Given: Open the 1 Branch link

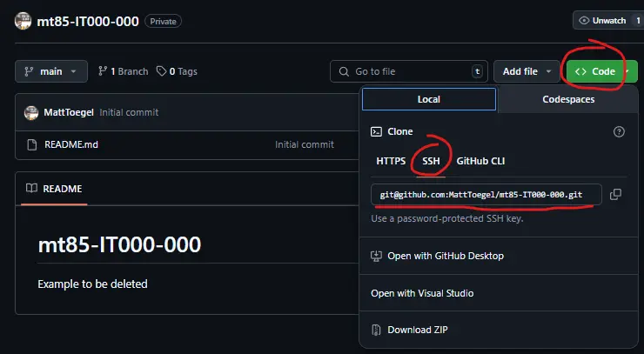Looking at the screenshot, I should [124, 71].
